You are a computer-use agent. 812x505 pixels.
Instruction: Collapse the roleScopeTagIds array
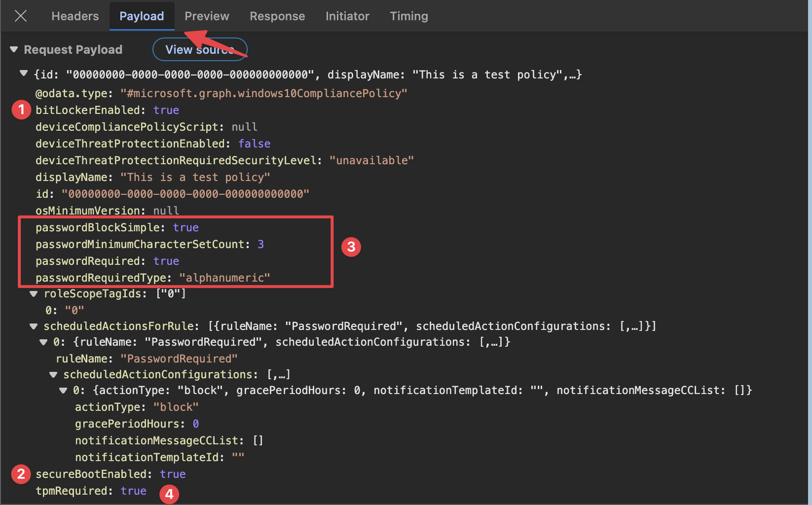click(x=34, y=294)
